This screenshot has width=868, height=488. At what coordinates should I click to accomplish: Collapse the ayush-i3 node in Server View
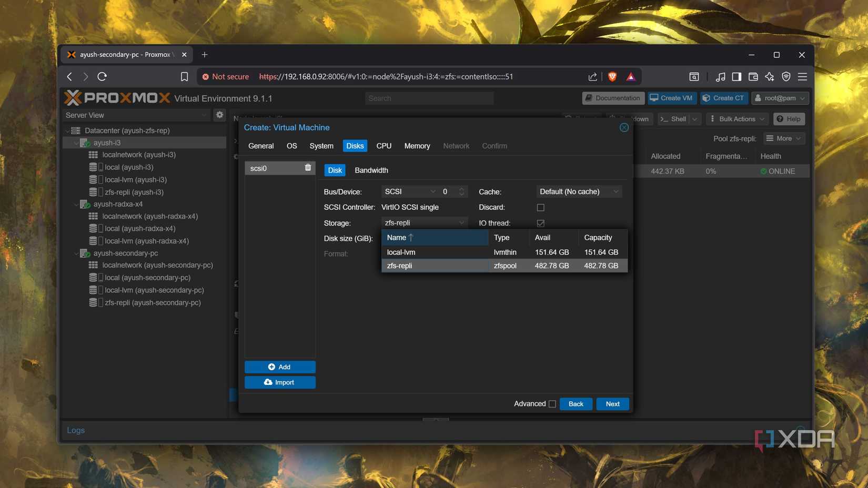76,143
